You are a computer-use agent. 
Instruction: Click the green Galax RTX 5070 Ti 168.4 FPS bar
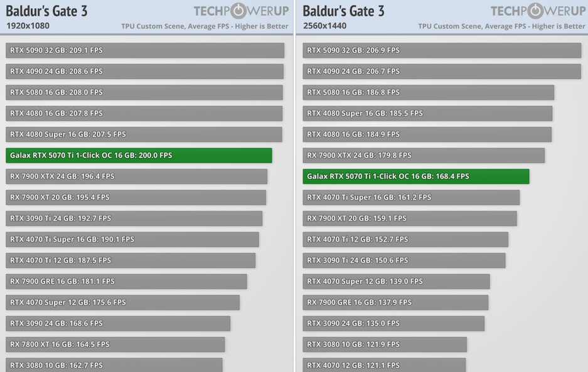tap(415, 176)
